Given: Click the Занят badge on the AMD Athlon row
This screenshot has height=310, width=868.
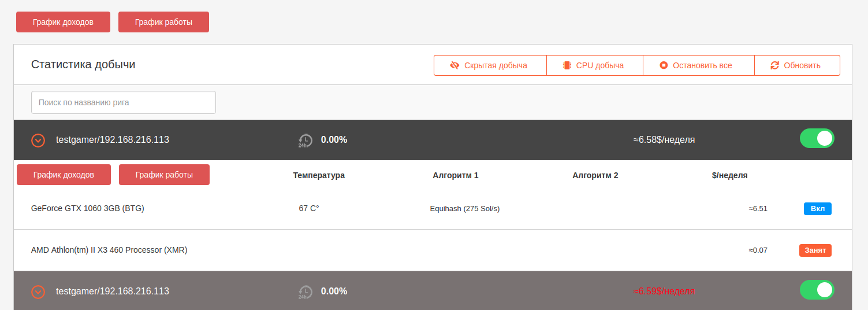Looking at the screenshot, I should [x=815, y=250].
